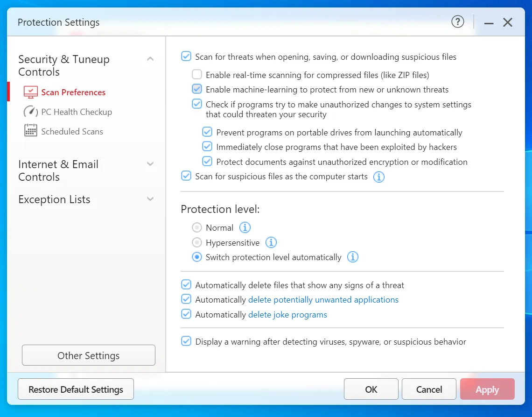
Task: Enable real-time scanning for compressed files
Action: tap(197, 75)
